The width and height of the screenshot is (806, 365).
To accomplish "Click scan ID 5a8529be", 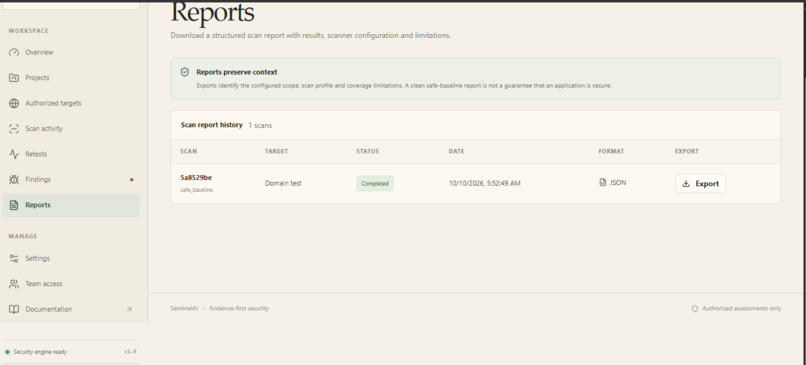I will click(x=196, y=178).
